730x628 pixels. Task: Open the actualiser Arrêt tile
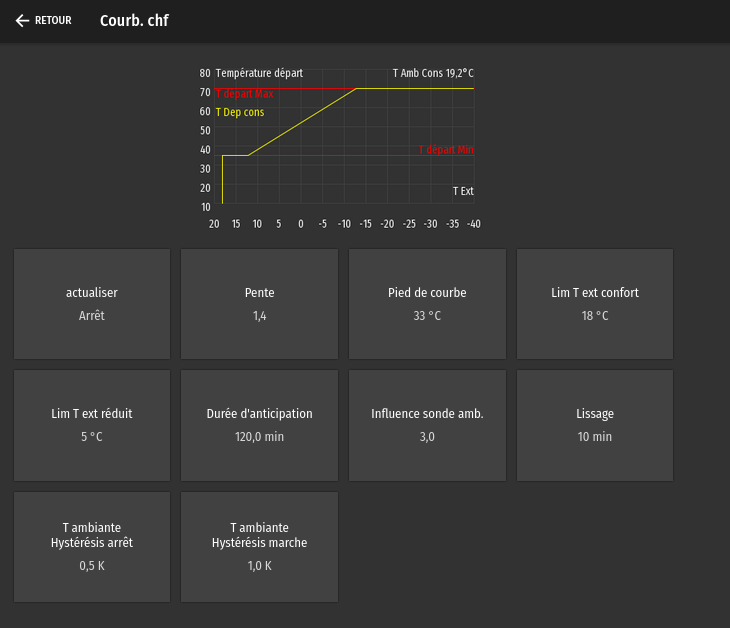pyautogui.click(x=92, y=304)
